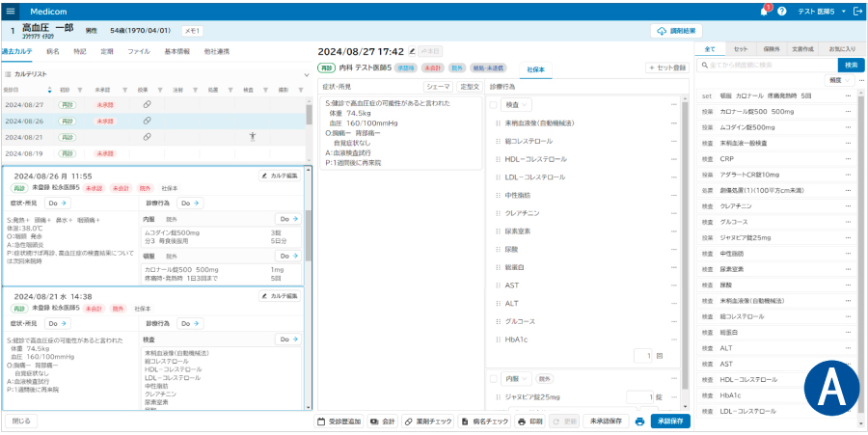868x435 pixels.
Task: Select the 社保本 insurance tab
Action: coord(535,70)
